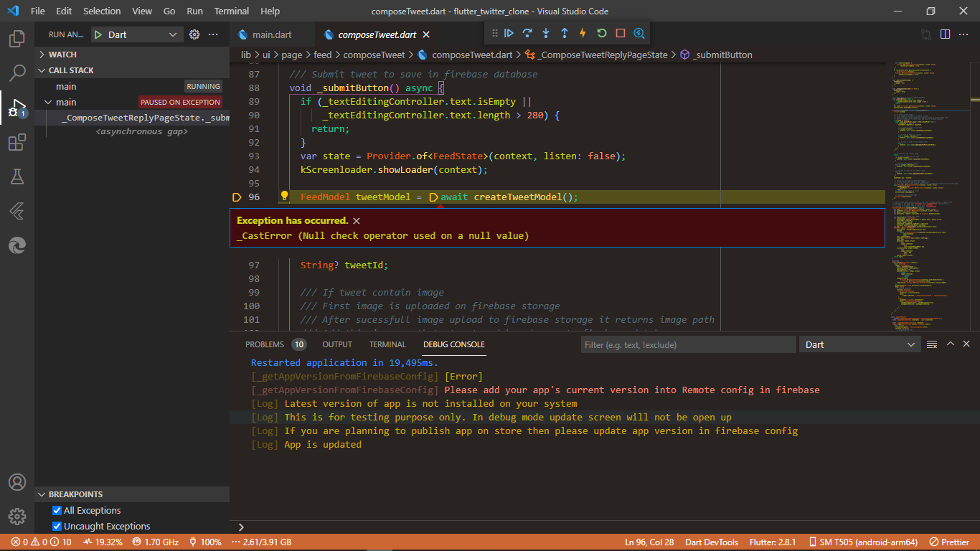Toggle the breakpoint on line 96
980x551 pixels.
point(237,197)
